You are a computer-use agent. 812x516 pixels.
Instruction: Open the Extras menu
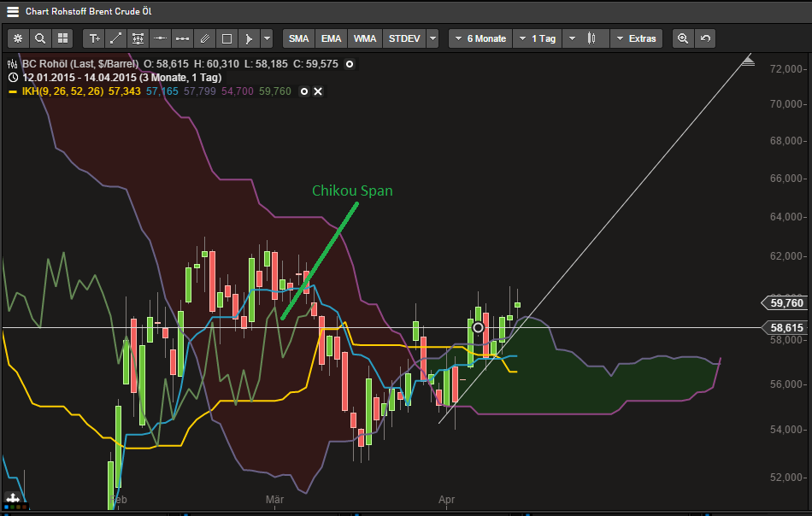[x=637, y=38]
